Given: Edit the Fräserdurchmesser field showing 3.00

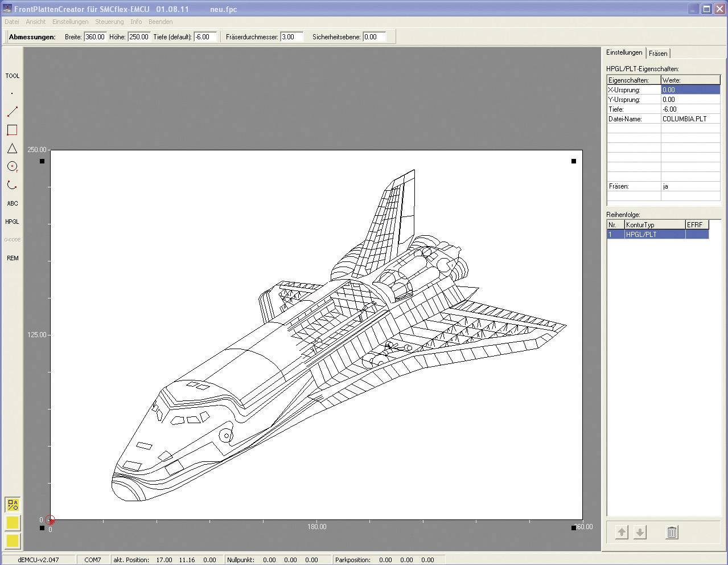Looking at the screenshot, I should point(291,37).
